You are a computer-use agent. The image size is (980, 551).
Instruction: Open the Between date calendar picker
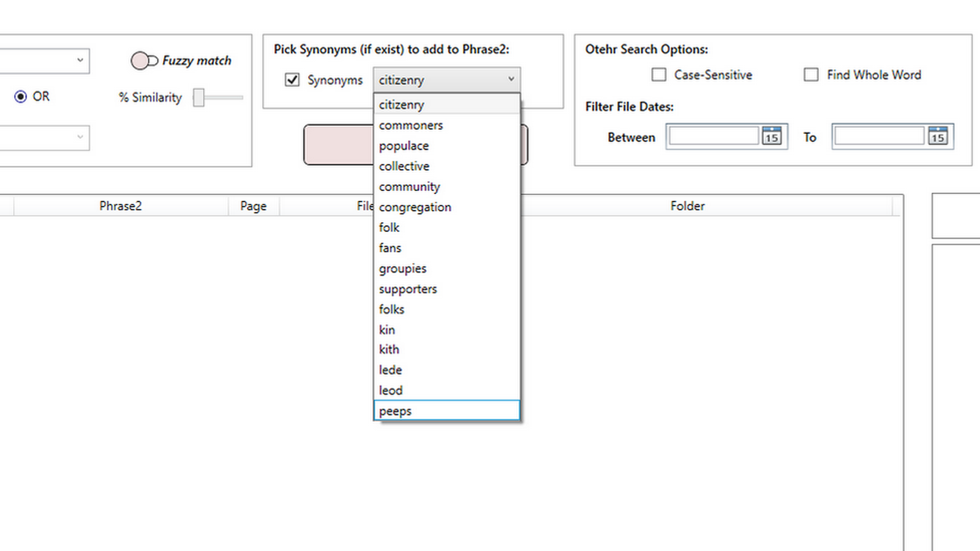pyautogui.click(x=771, y=136)
